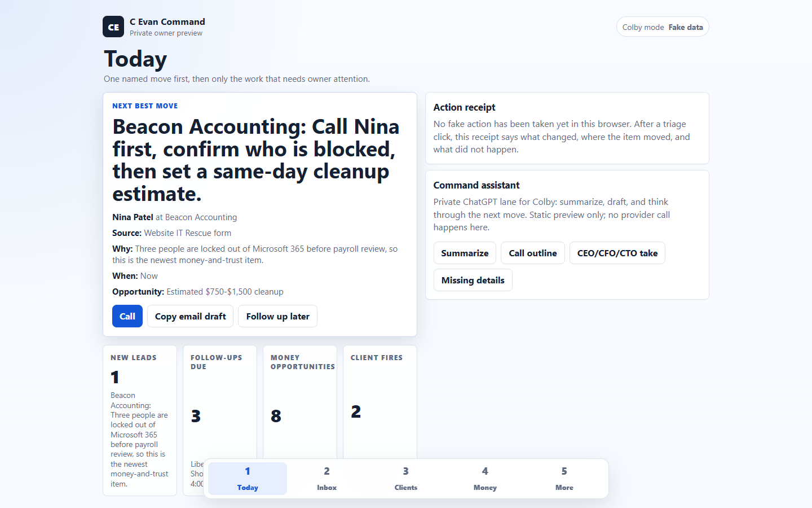Image resolution: width=812 pixels, height=508 pixels.
Task: Click the Nina Patel contact name
Action: [133, 217]
